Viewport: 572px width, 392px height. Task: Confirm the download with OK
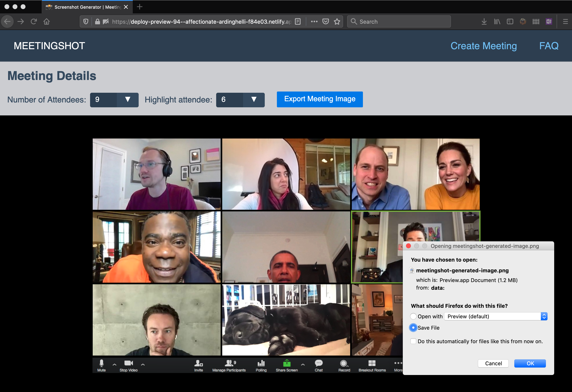[530, 363]
